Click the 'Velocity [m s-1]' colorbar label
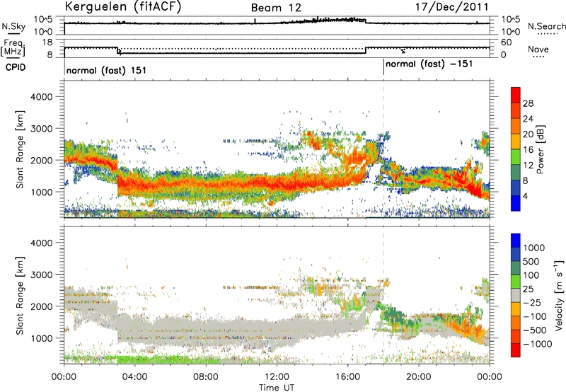The image size is (566, 392). point(559,294)
